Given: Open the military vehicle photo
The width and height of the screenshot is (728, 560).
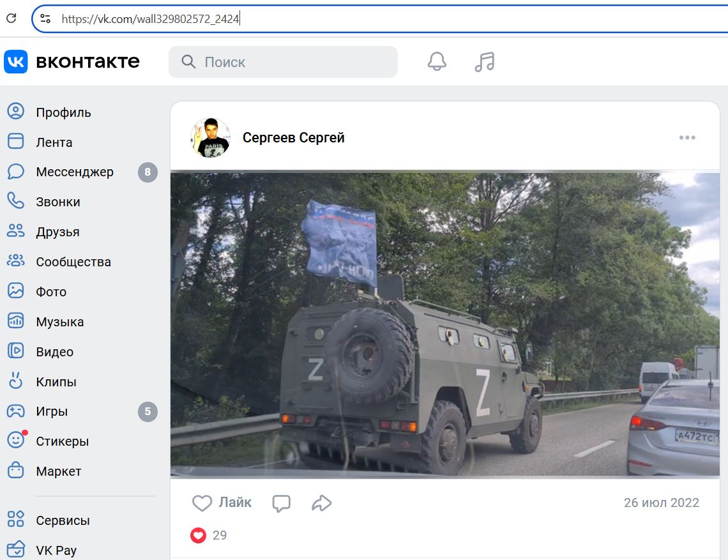Looking at the screenshot, I should (444, 324).
